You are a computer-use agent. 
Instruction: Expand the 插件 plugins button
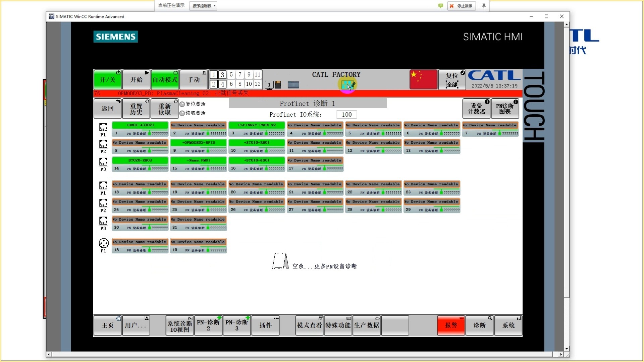(x=265, y=325)
